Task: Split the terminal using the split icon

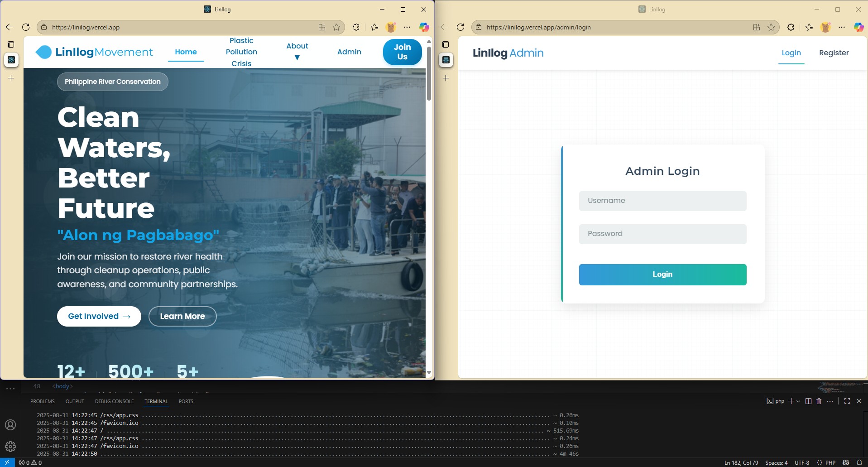Action: (x=808, y=401)
